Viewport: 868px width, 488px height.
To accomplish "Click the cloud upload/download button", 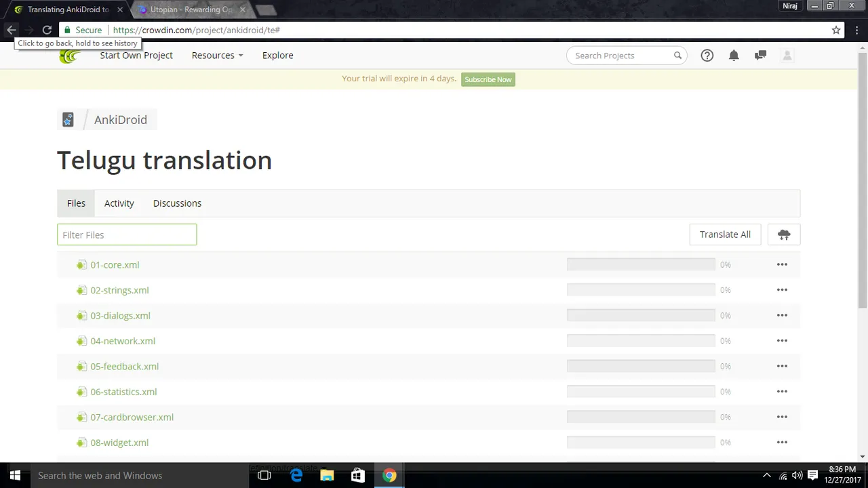I will coord(784,235).
